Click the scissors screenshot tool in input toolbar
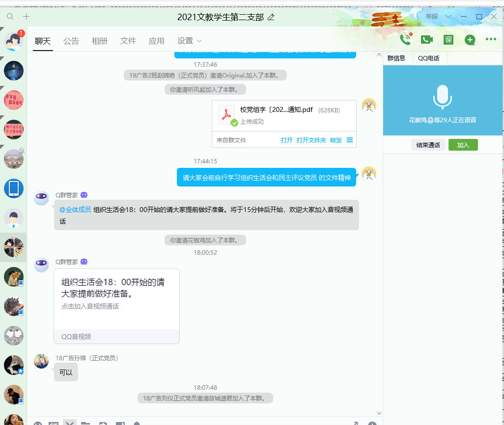The width and height of the screenshot is (504, 425). click(x=70, y=423)
